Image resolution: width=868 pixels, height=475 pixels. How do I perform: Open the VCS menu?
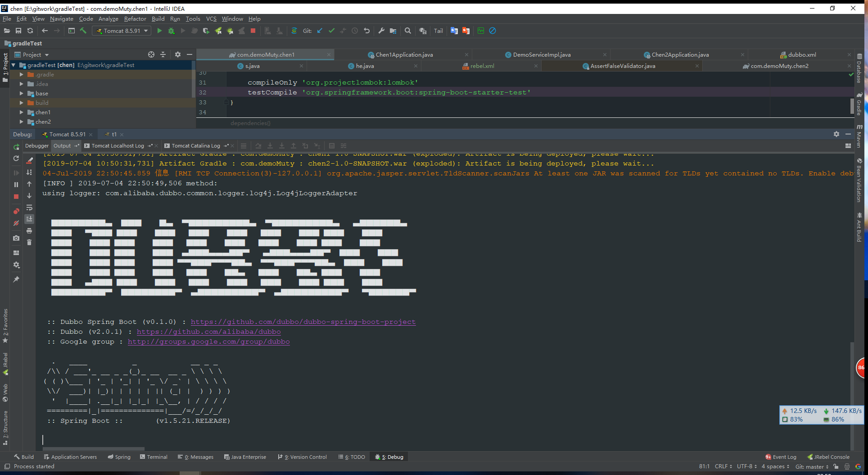(211, 19)
